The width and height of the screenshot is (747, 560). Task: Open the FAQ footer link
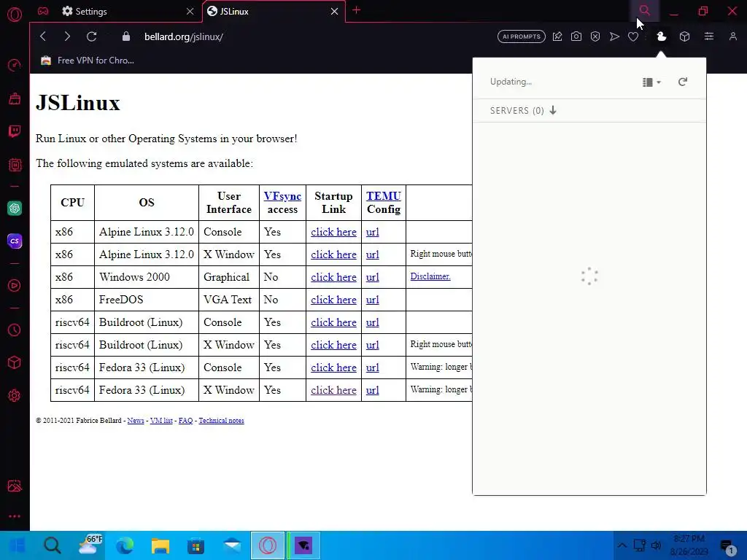[185, 421]
